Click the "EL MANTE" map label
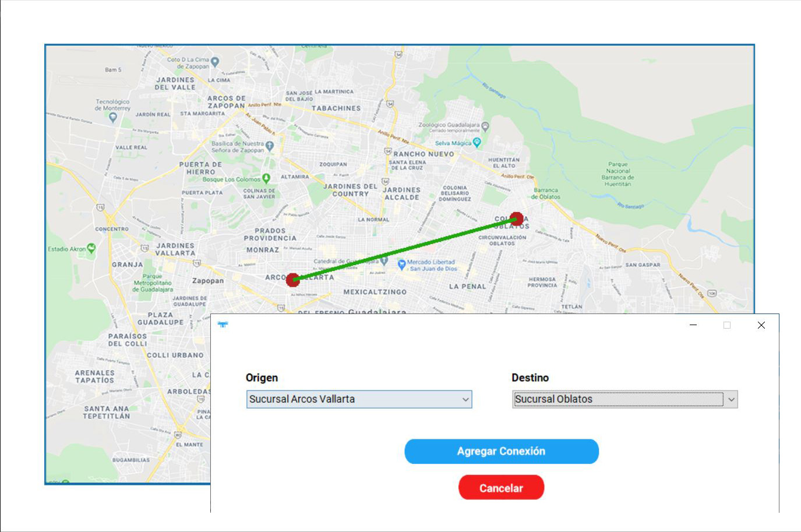Viewport: 801px width, 532px height. coord(190,445)
